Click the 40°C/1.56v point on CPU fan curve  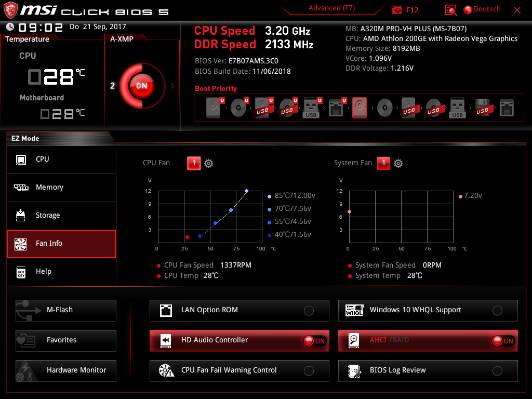200,236
